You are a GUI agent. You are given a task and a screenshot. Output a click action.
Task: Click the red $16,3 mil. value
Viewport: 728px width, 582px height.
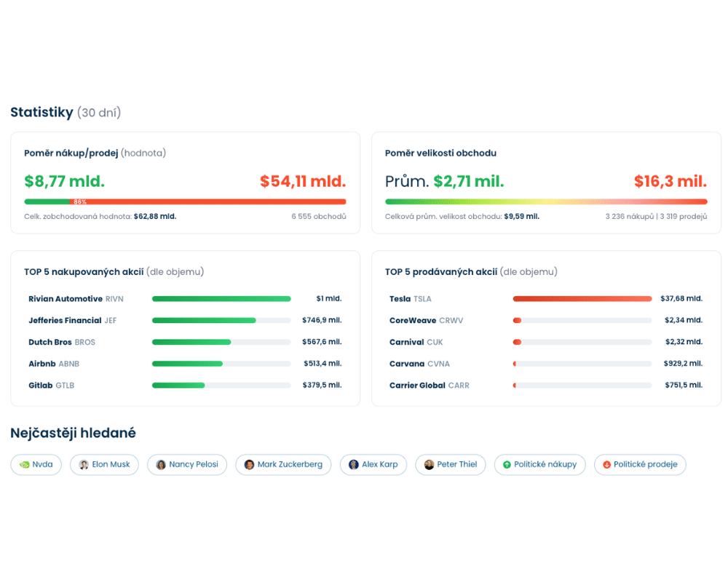(x=670, y=181)
